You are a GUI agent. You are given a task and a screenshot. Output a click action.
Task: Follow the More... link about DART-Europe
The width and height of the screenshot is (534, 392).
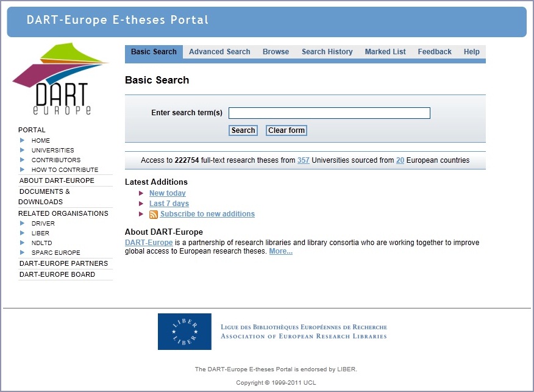(x=280, y=251)
